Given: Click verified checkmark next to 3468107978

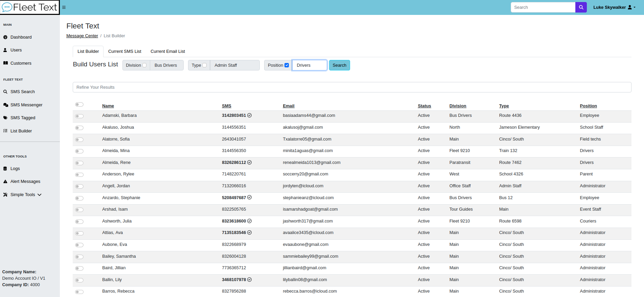Looking at the screenshot, I should point(250,280).
